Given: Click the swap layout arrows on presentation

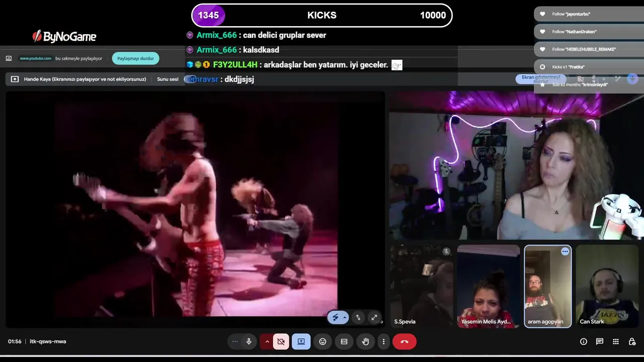Looking at the screenshot, I should [x=358, y=317].
